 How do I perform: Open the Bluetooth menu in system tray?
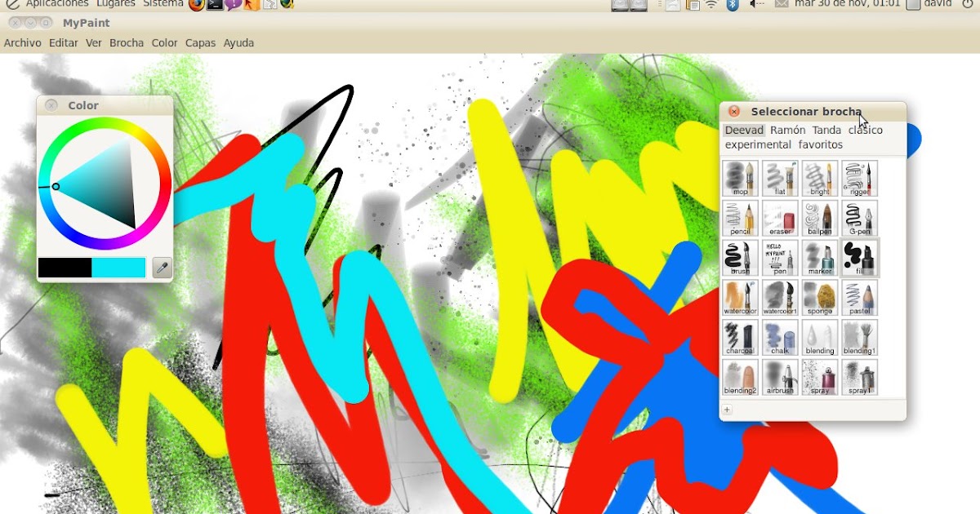(733, 5)
